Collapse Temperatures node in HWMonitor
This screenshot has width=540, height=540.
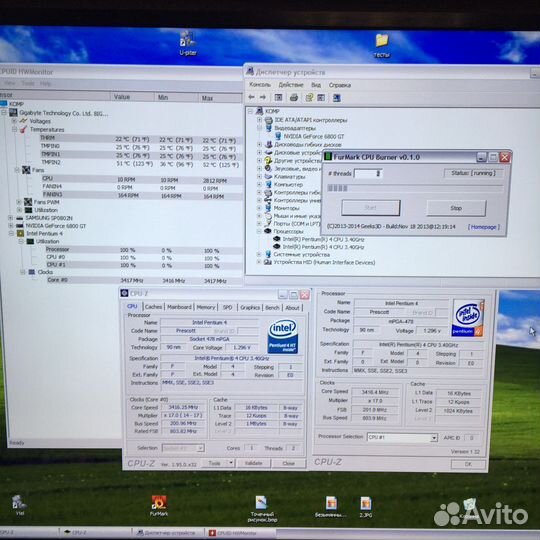point(14,129)
